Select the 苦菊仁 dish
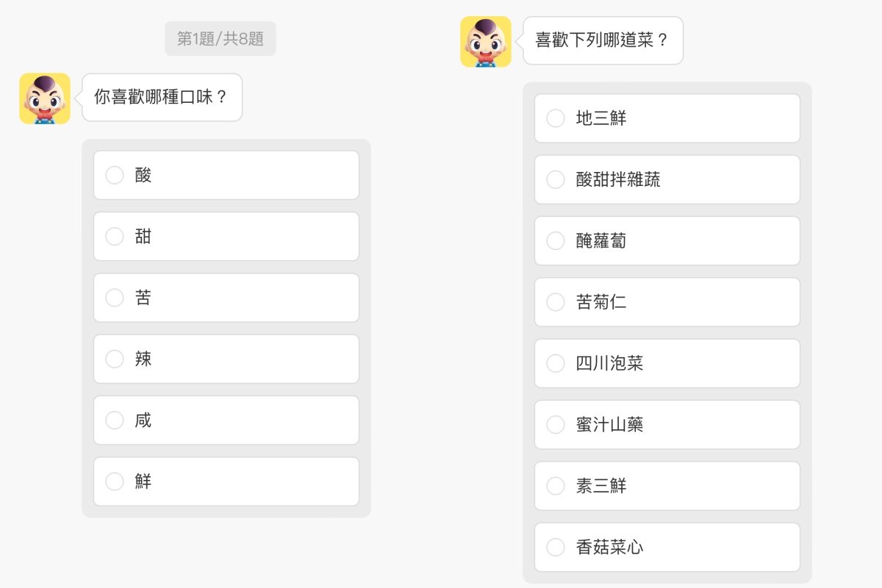 tap(667, 301)
